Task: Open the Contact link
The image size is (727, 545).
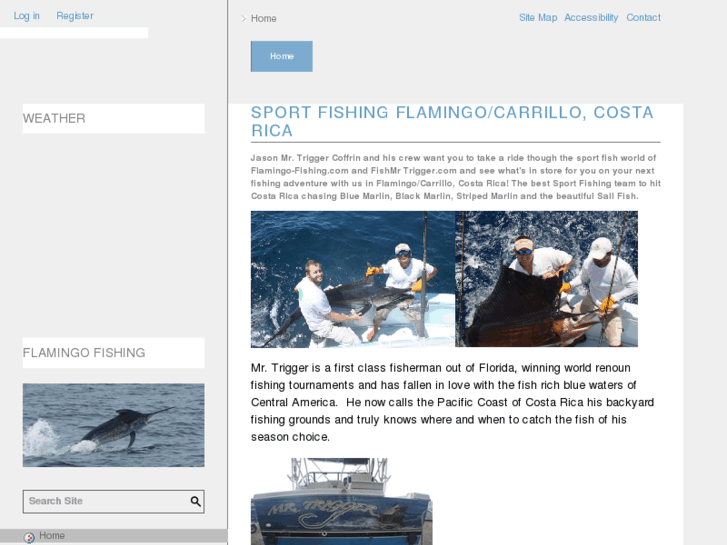Action: tap(643, 18)
